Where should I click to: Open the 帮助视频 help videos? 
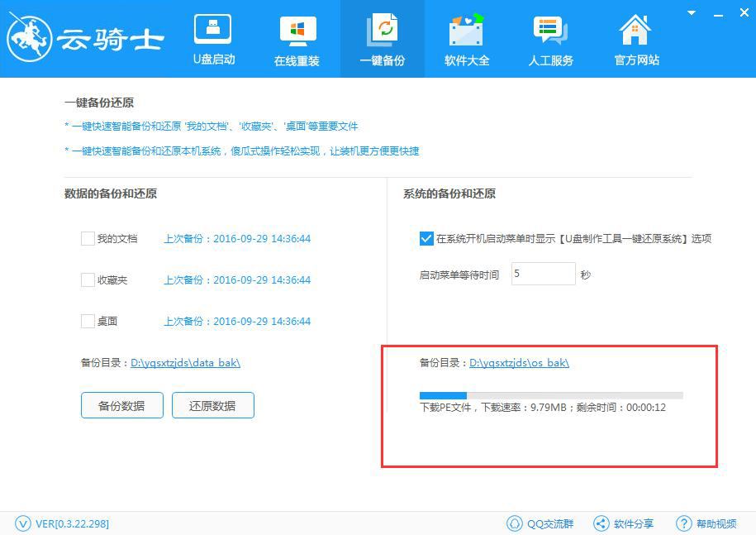tap(706, 523)
